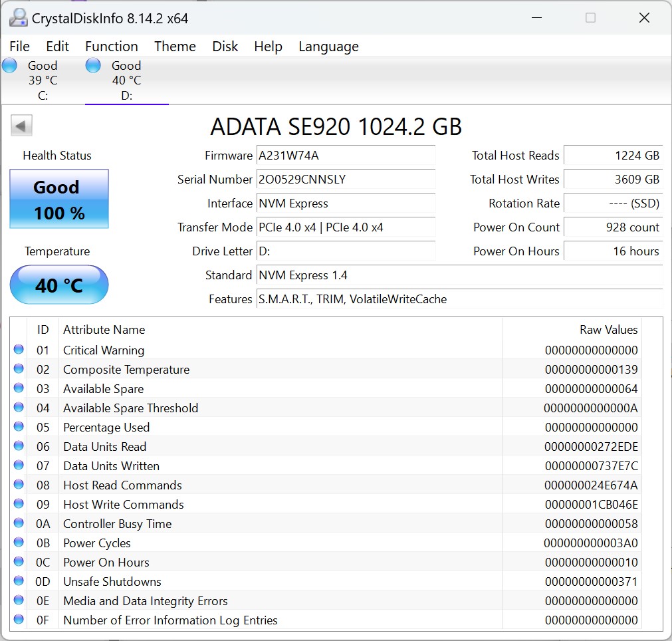Click the CrystalDiskInfo app icon in title bar

click(x=19, y=18)
